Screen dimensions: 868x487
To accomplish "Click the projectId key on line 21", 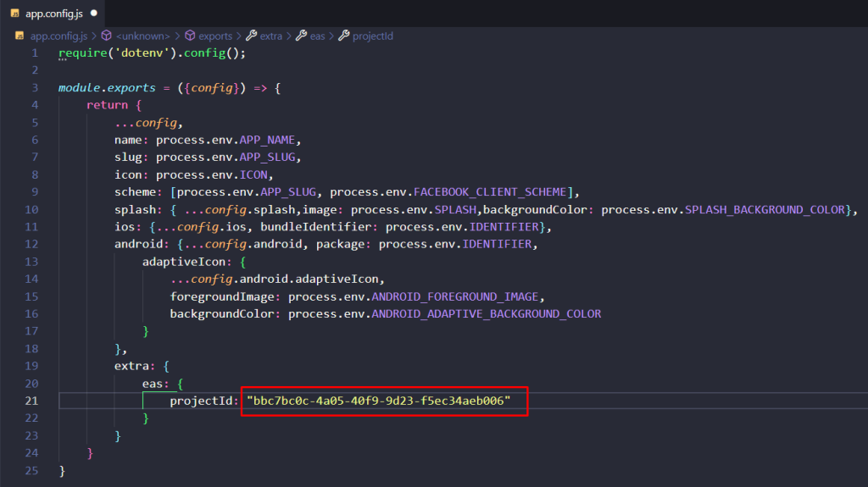I will (x=201, y=401).
